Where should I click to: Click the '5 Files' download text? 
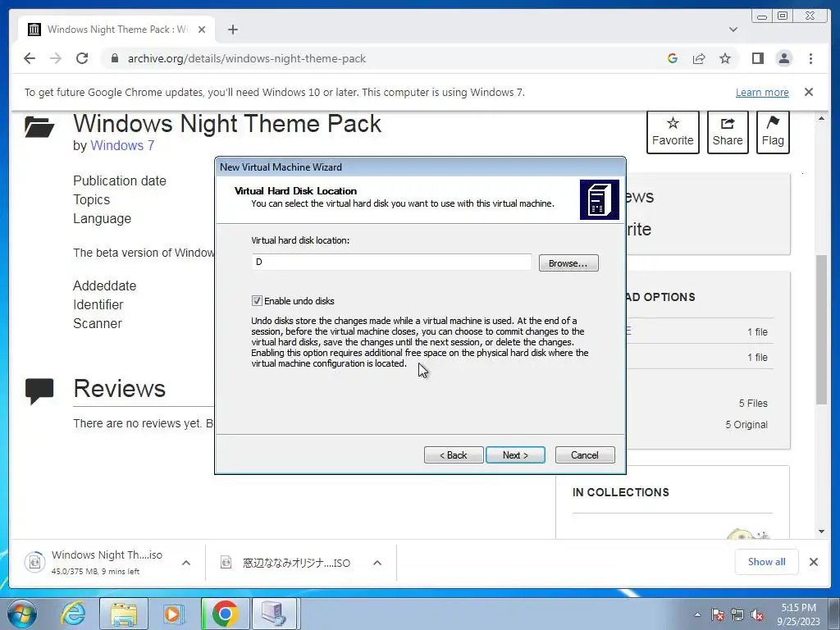(753, 404)
